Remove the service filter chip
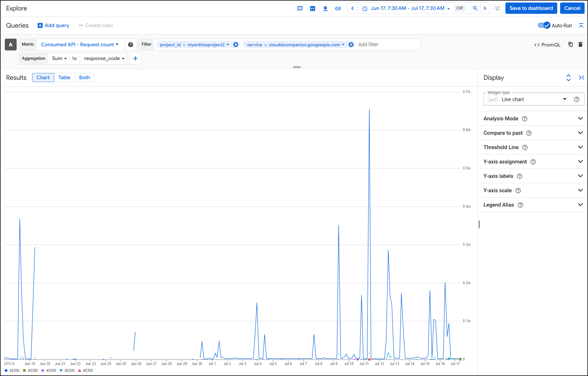 point(351,45)
